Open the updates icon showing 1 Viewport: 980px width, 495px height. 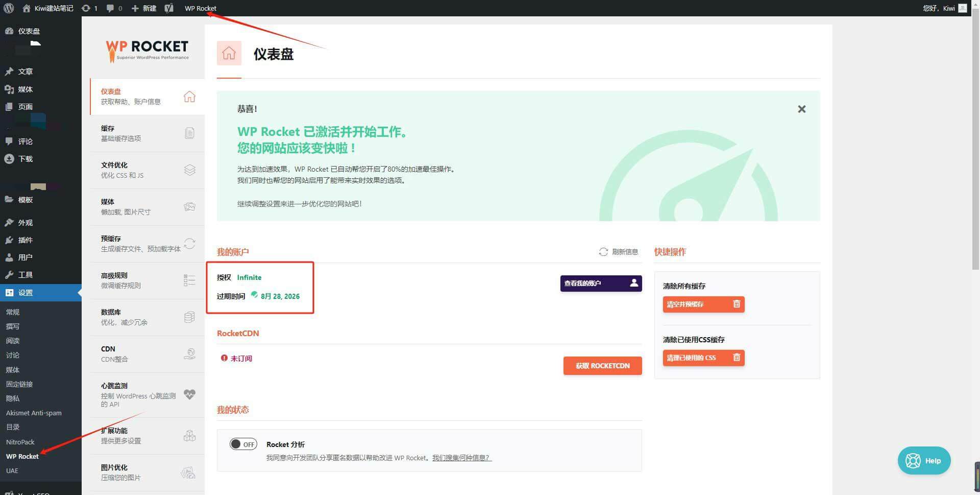point(89,8)
